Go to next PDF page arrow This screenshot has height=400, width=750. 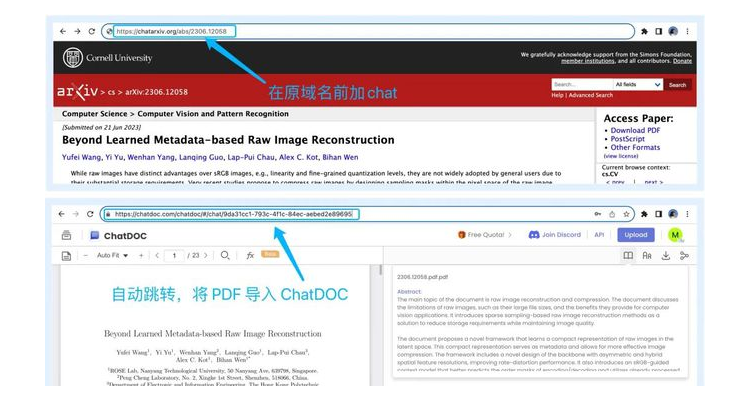tap(206, 256)
